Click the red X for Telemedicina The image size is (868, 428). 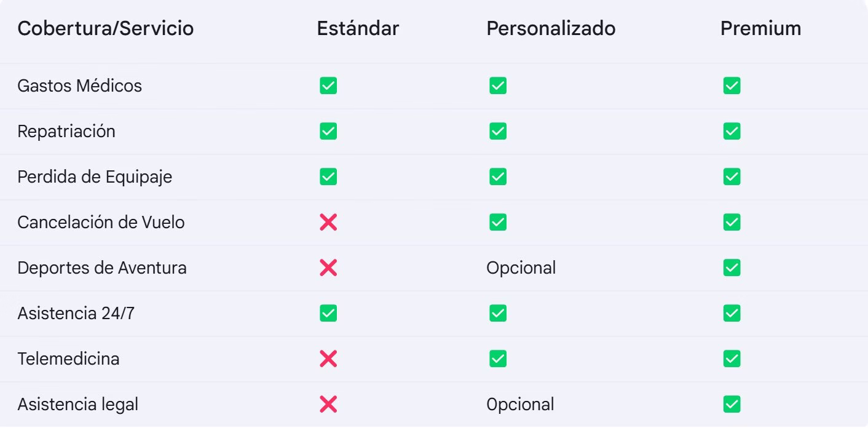click(328, 359)
